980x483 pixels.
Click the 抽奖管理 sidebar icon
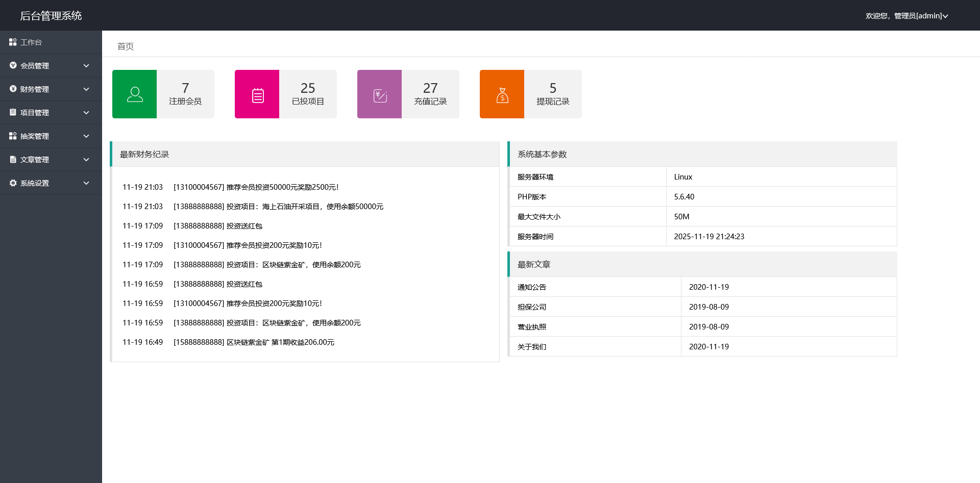tap(13, 136)
